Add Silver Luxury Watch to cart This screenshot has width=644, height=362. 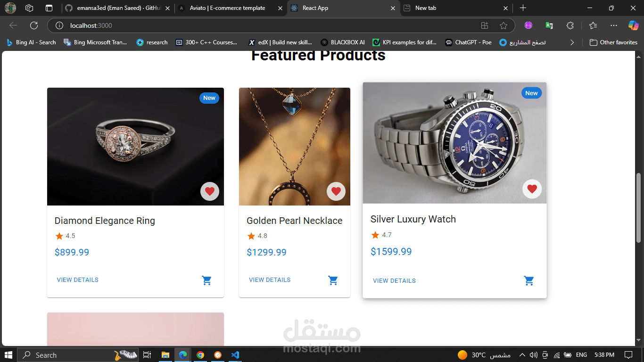click(x=529, y=281)
